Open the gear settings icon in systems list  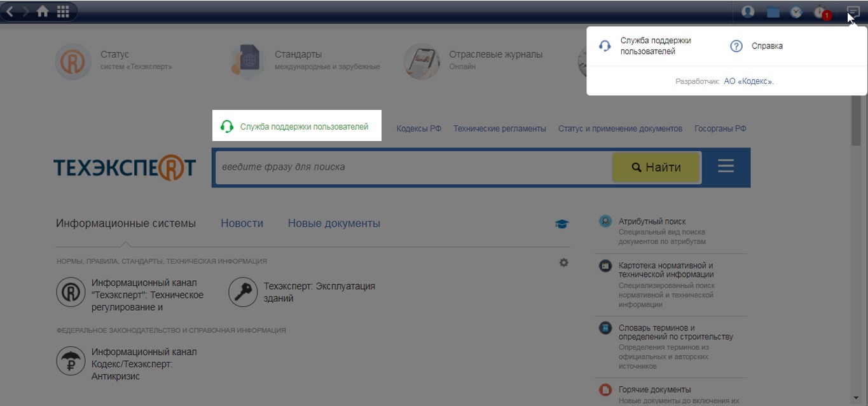(563, 262)
